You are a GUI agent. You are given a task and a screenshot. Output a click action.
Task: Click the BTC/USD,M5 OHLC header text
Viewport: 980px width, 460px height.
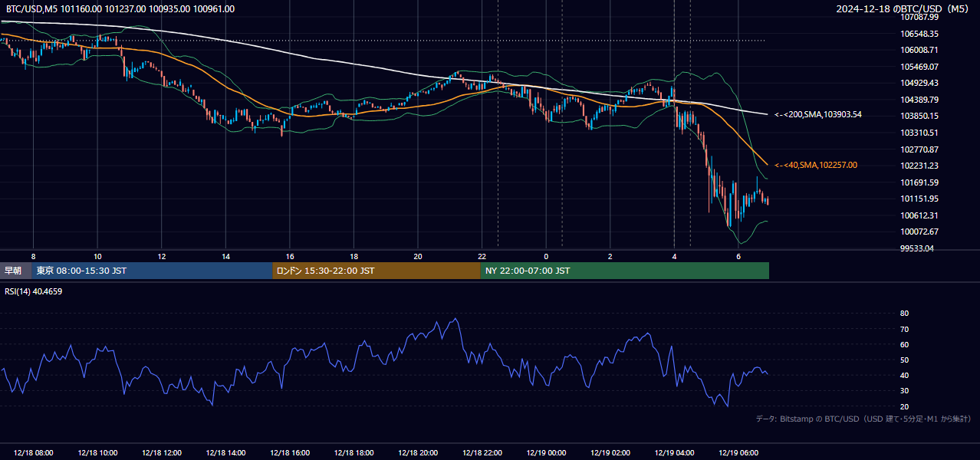120,9
